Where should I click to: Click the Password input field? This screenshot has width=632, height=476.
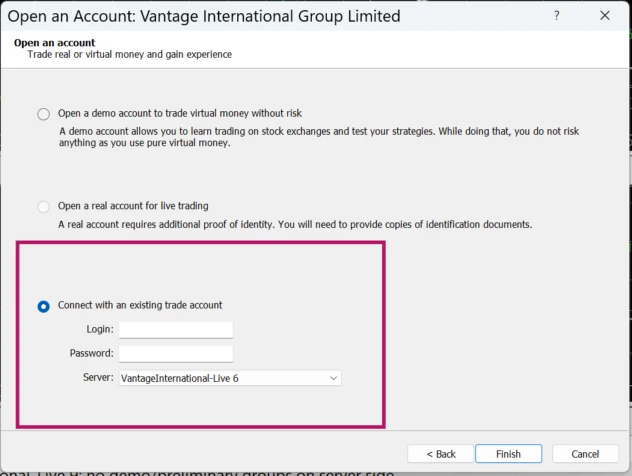176,354
